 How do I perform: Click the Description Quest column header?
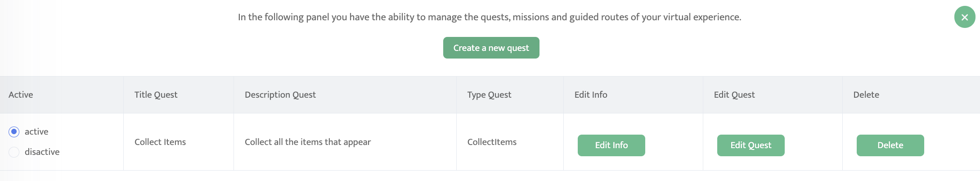[x=280, y=95]
